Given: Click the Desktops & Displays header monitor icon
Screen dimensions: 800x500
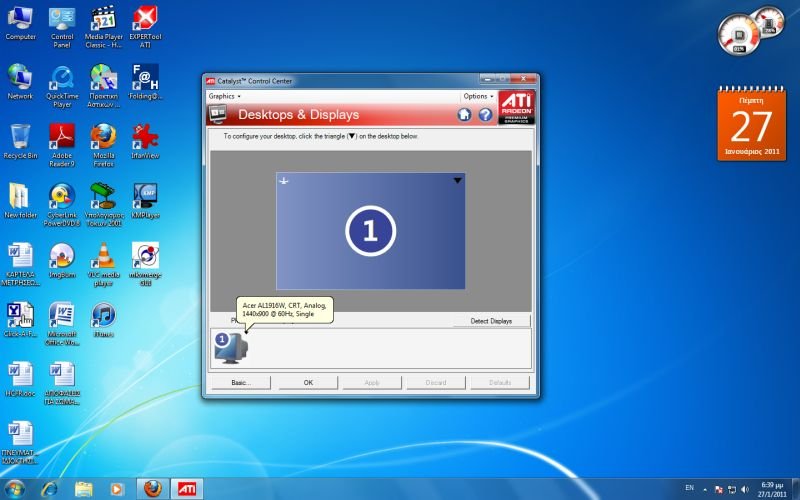Looking at the screenshot, I should point(218,114).
